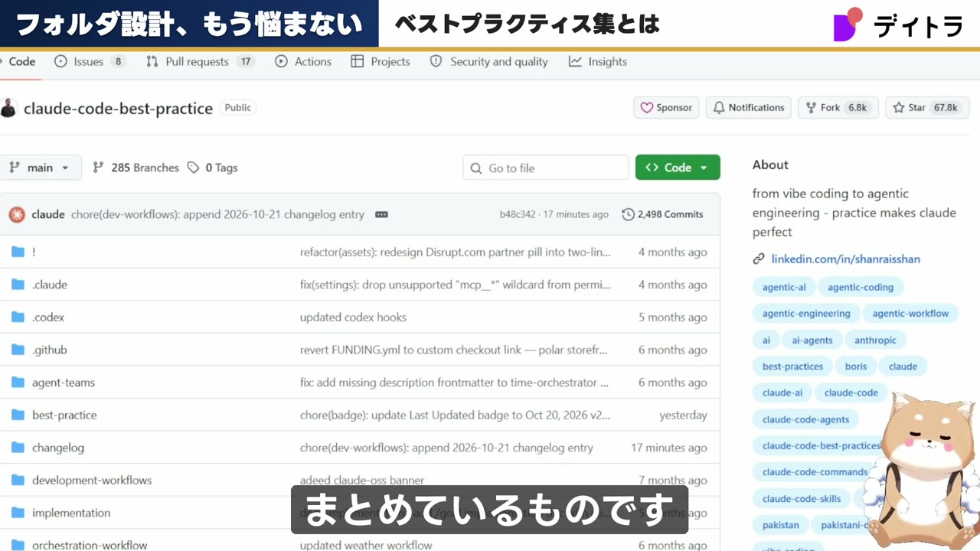The image size is (980, 551).
Task: Open the .claude folder icon
Action: [x=18, y=285]
